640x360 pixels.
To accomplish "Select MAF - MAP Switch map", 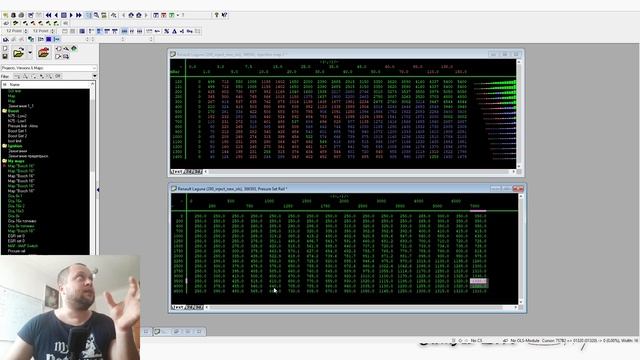I will 23,246.
